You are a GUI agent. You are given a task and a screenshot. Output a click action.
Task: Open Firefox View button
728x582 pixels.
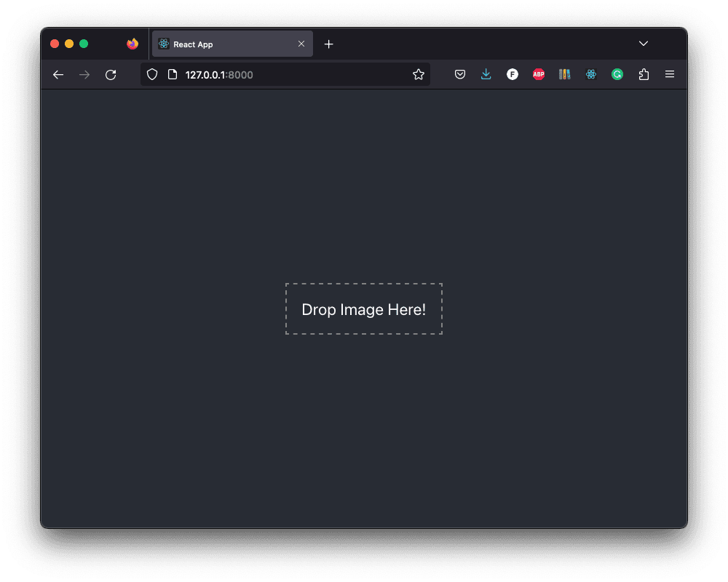pyautogui.click(x=132, y=44)
